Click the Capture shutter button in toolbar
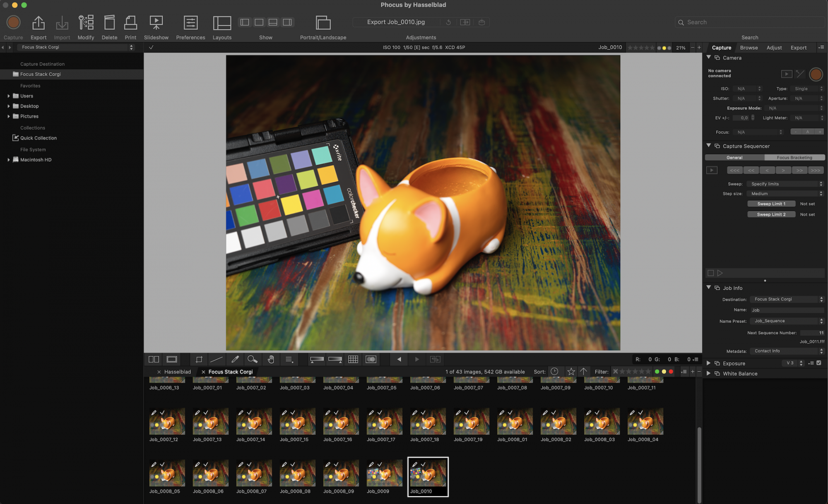Image resolution: width=828 pixels, height=504 pixels. [13, 22]
